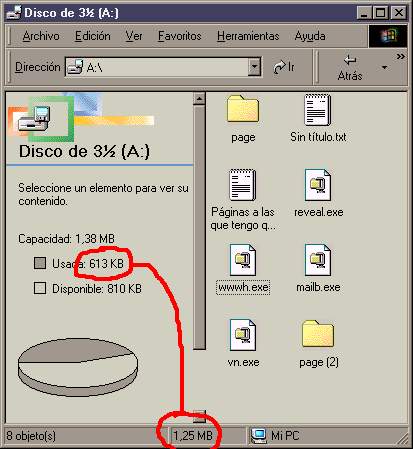This screenshot has height=449, width=413.
Task: Click the floppy drive icon in left panel
Action: coord(34,119)
